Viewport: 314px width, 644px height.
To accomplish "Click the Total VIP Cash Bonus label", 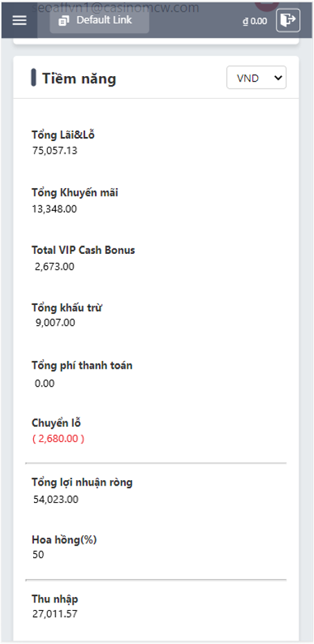I will point(83,250).
